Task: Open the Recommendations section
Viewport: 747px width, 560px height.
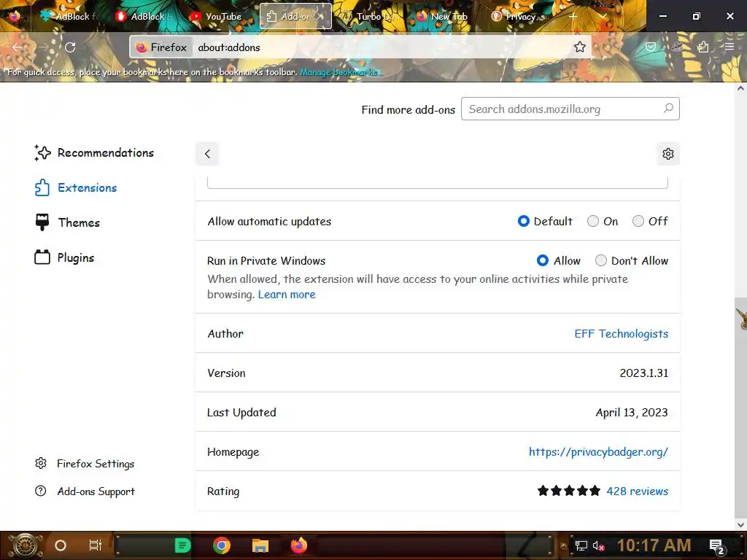Action: click(94, 153)
